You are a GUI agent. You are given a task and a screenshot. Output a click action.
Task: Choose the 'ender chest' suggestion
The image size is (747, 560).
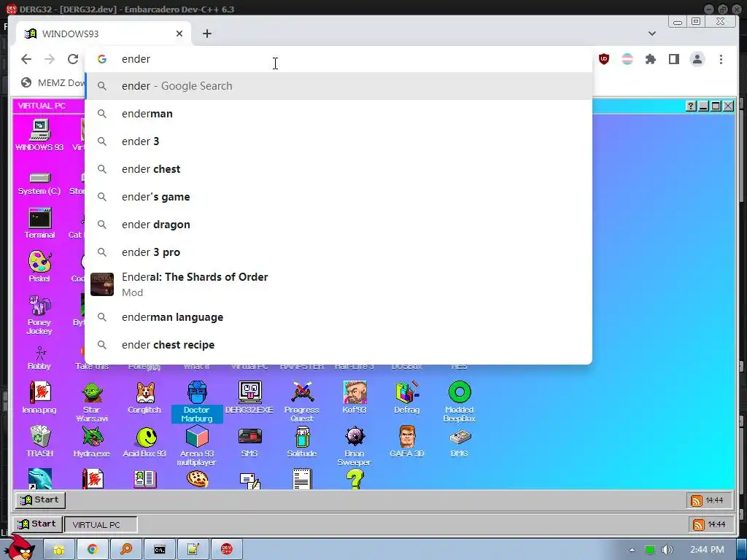[x=338, y=169]
